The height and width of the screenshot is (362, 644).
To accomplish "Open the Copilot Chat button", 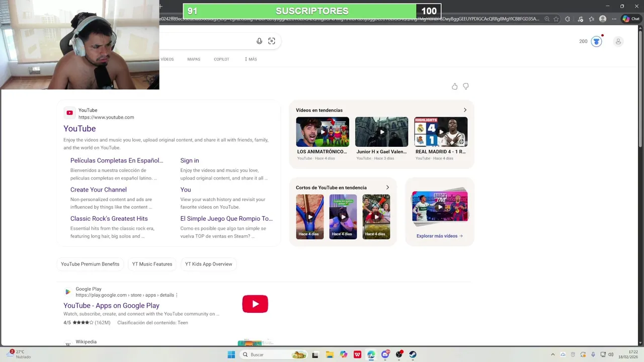I will pos(631,19).
